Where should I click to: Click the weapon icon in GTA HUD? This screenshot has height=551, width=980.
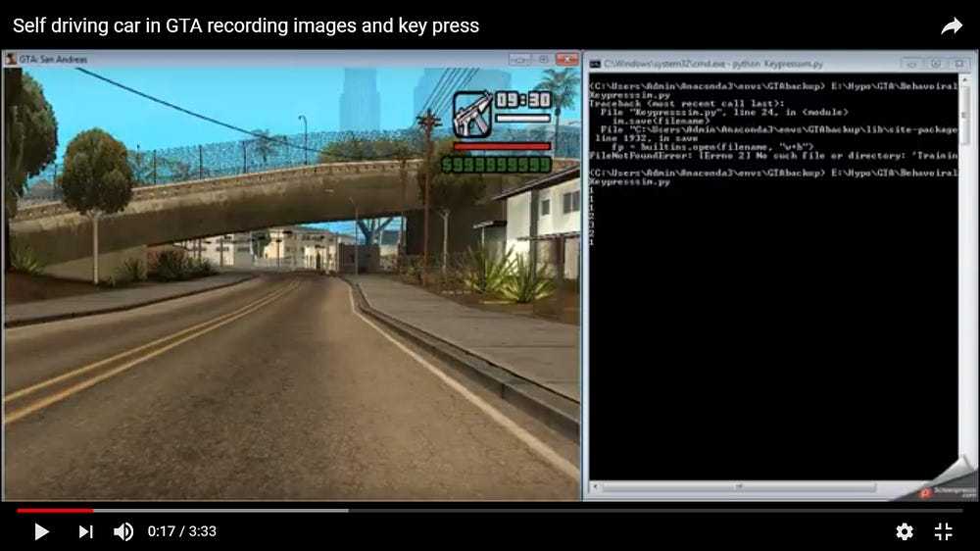tap(472, 115)
